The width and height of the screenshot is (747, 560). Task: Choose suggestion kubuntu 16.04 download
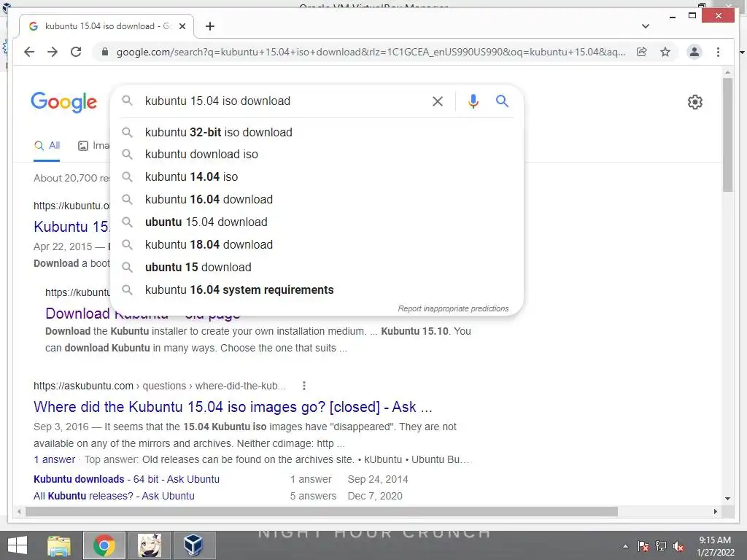coord(317,200)
